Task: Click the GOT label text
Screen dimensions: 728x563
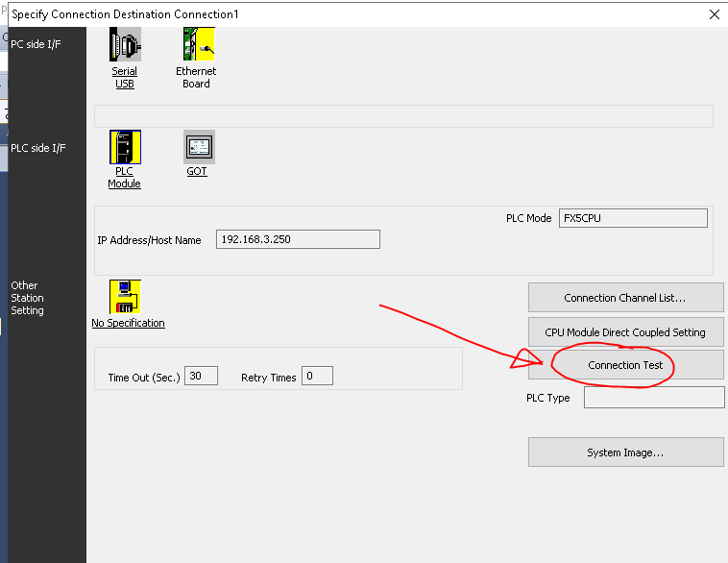Action: tap(197, 171)
